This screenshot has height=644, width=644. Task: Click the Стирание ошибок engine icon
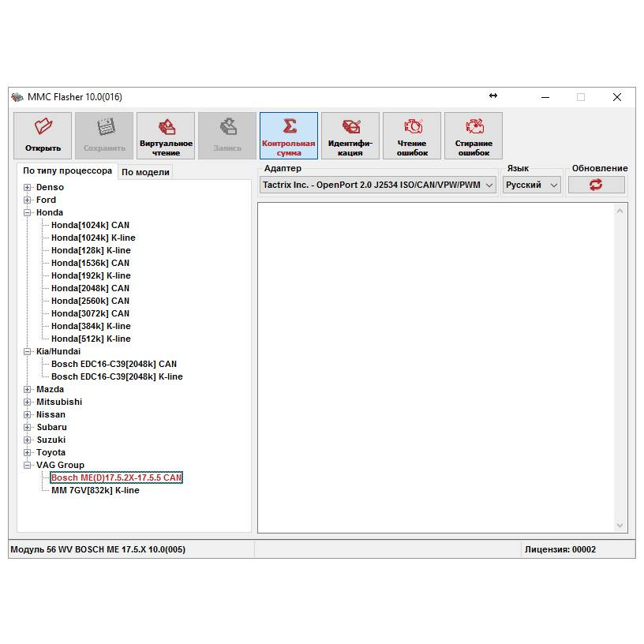coord(474,127)
